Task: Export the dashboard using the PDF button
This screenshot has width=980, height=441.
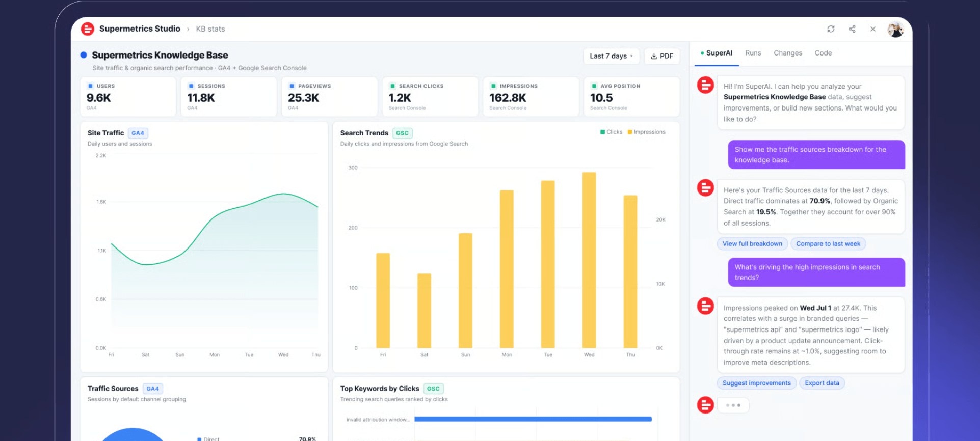Action: point(662,56)
